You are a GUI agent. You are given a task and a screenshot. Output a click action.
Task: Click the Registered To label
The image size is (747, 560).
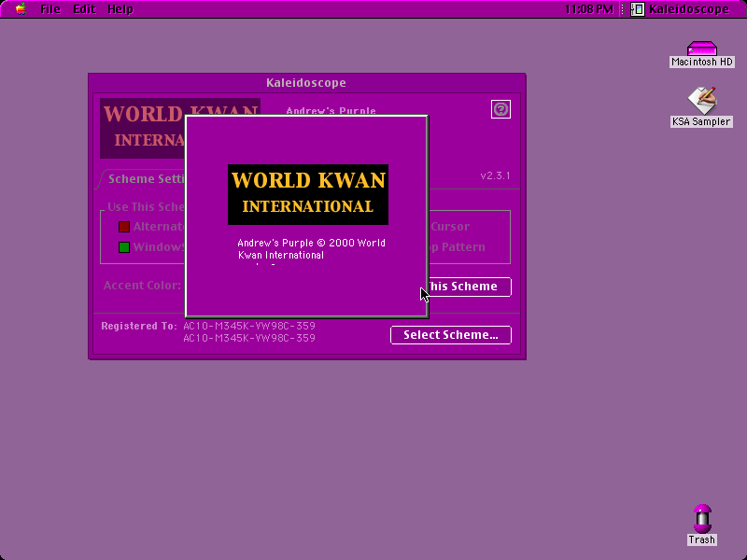click(138, 326)
